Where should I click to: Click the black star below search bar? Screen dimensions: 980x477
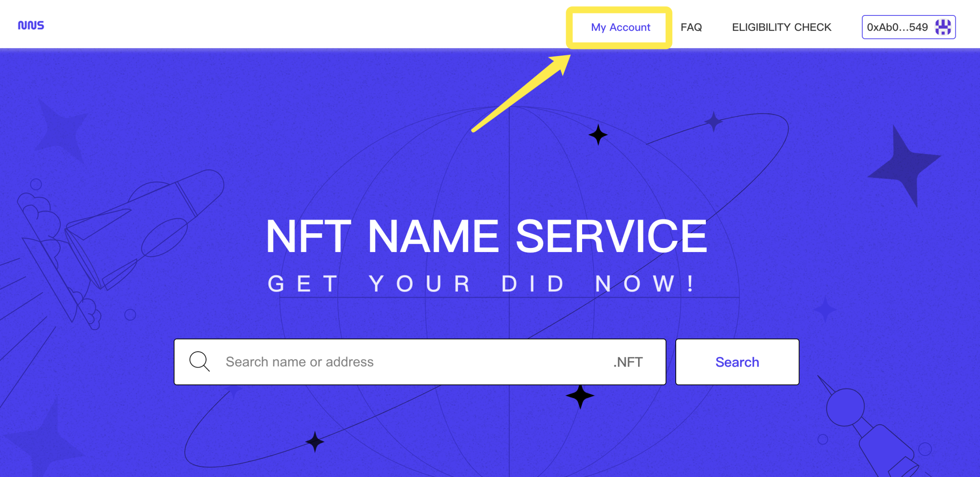pyautogui.click(x=580, y=396)
